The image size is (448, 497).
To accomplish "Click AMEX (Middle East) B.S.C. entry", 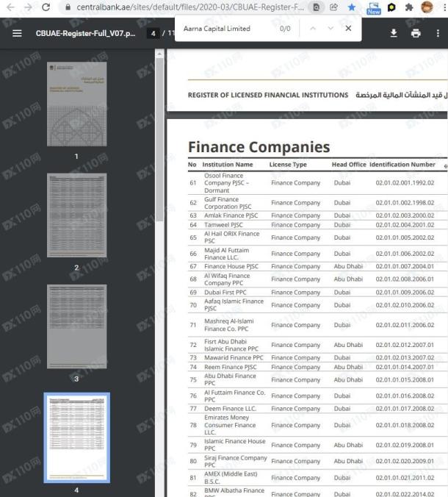I will (231, 478).
